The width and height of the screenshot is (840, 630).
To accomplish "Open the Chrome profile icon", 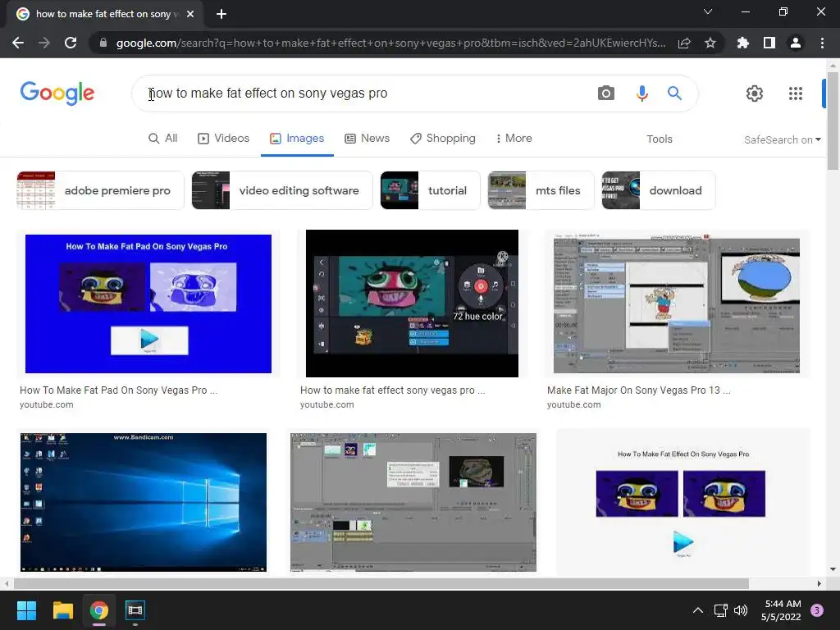I will (x=796, y=43).
